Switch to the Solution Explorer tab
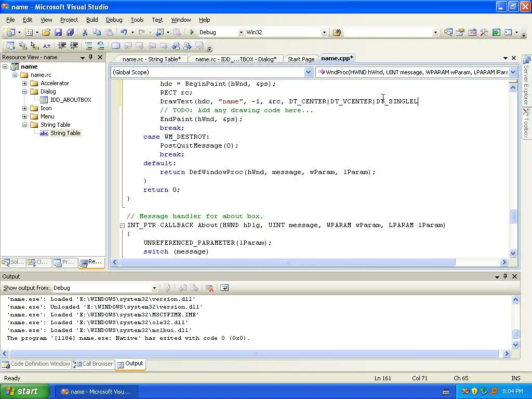This screenshot has width=532, height=399. click(x=13, y=262)
